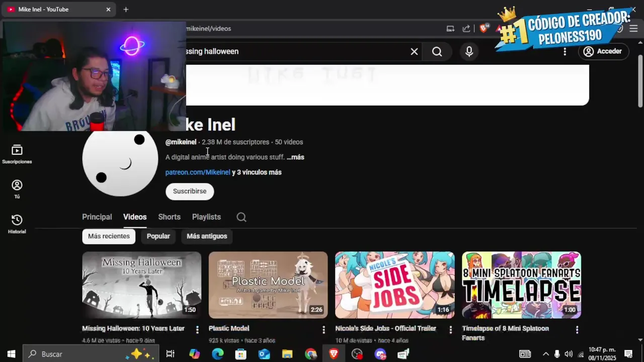
Task: Select the Popular filter chip
Action: coord(158,236)
